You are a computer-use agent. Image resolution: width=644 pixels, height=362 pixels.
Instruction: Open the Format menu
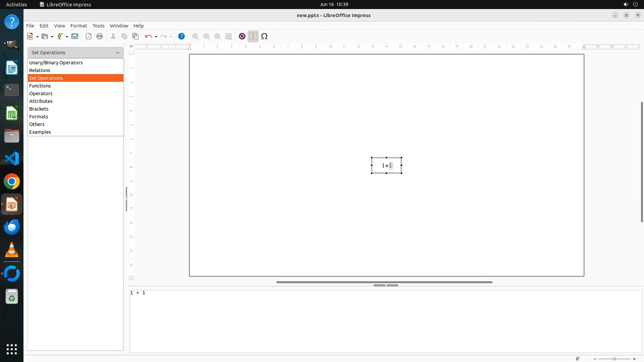pyautogui.click(x=78, y=26)
